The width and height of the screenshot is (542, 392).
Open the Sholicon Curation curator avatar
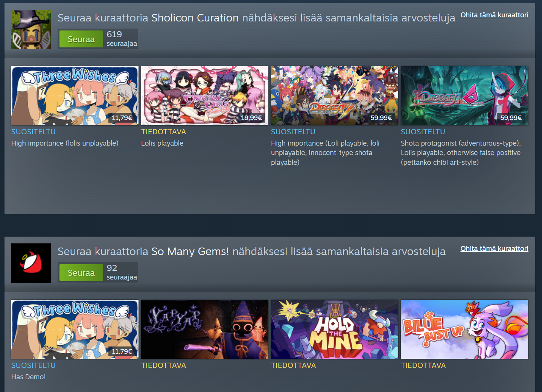[x=31, y=30]
